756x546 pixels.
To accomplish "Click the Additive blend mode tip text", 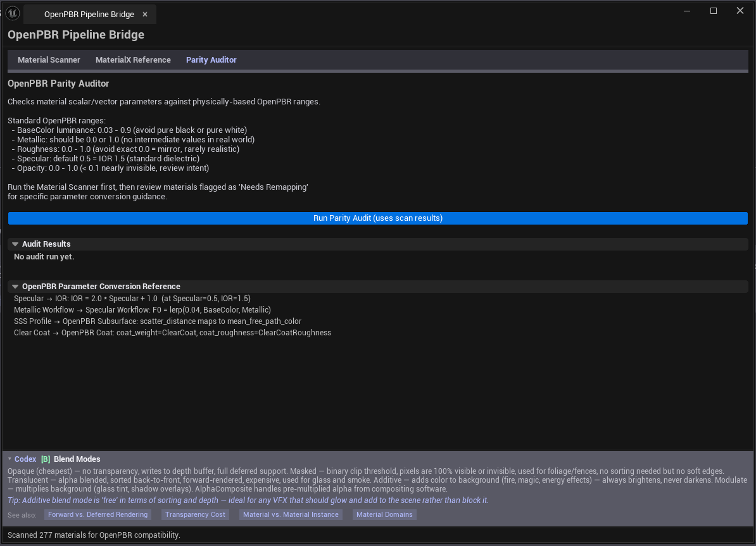I will (x=248, y=500).
